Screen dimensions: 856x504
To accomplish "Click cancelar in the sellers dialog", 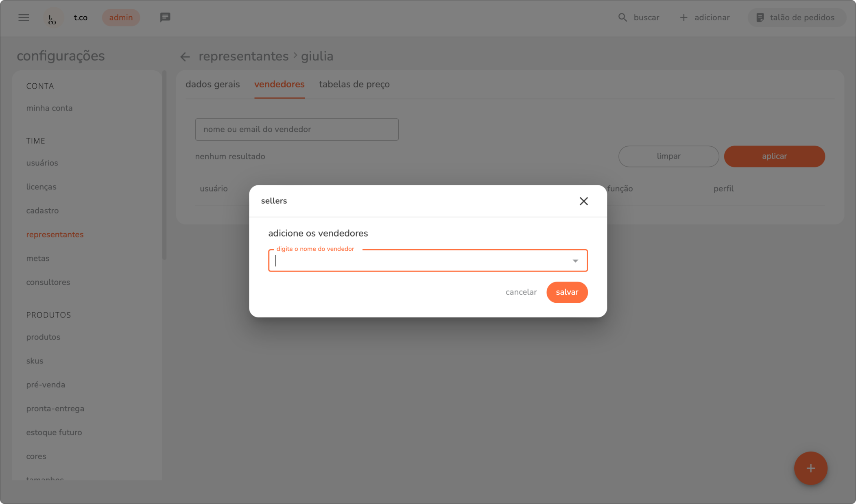I will click(x=521, y=292).
